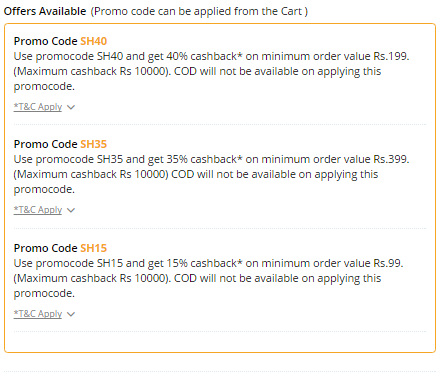
Task: Select the 15% cashback offer description
Action: coord(208,278)
